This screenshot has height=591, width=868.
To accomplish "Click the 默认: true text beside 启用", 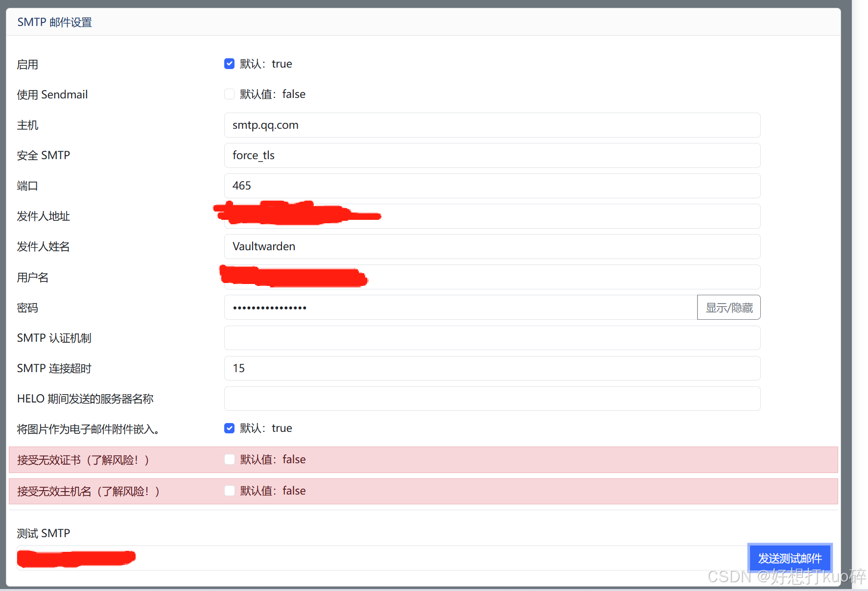I will (266, 64).
